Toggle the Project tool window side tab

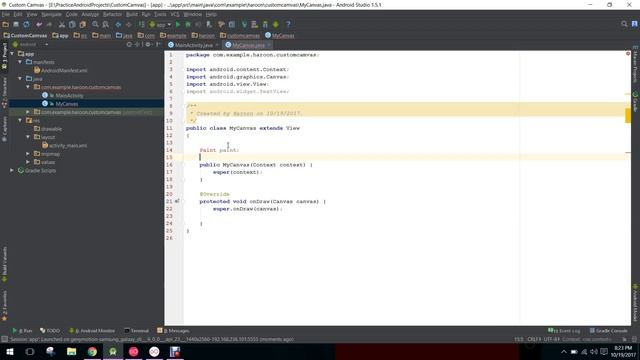[4, 56]
